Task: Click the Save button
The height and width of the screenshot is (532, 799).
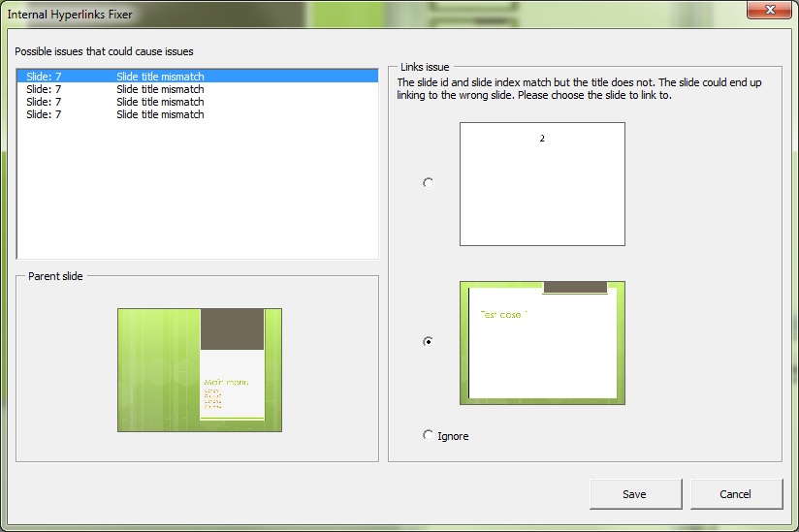Action: [x=635, y=494]
